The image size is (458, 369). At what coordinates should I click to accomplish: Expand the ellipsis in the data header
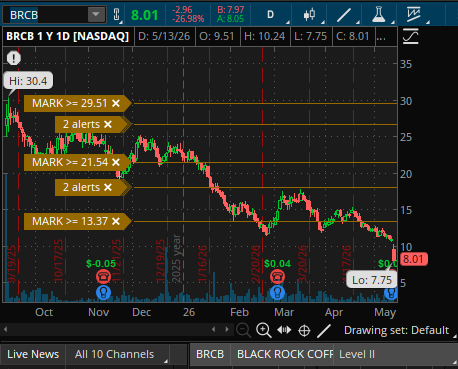381,37
